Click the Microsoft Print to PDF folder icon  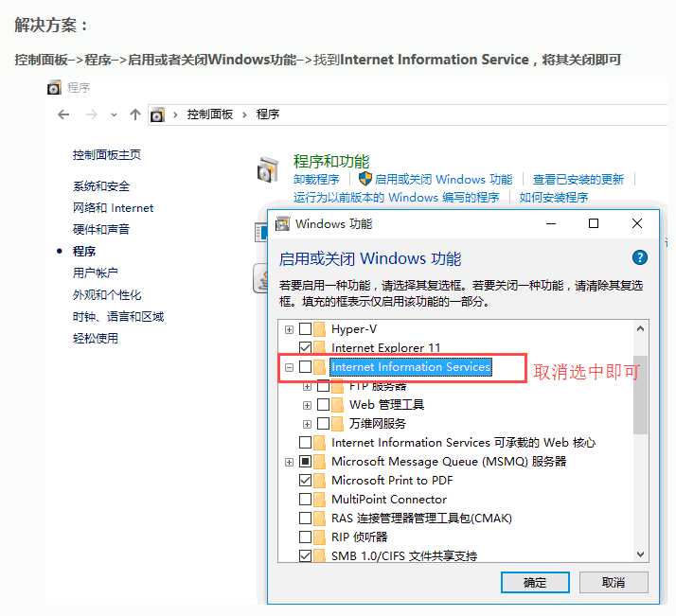point(319,481)
